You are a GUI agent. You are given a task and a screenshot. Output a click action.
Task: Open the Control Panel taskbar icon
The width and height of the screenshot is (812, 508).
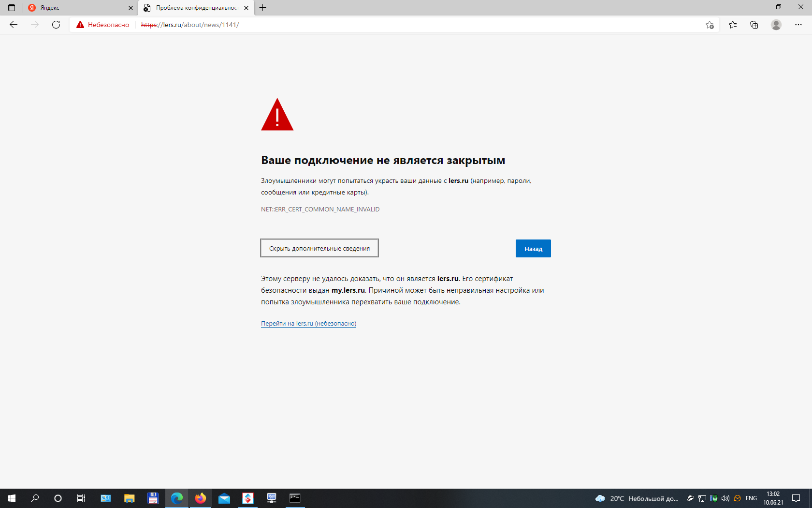(x=106, y=498)
